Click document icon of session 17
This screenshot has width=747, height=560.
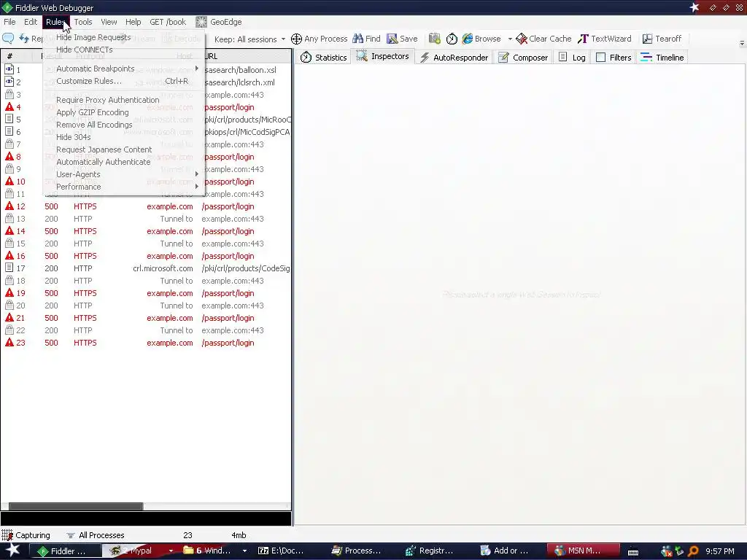tap(9, 268)
